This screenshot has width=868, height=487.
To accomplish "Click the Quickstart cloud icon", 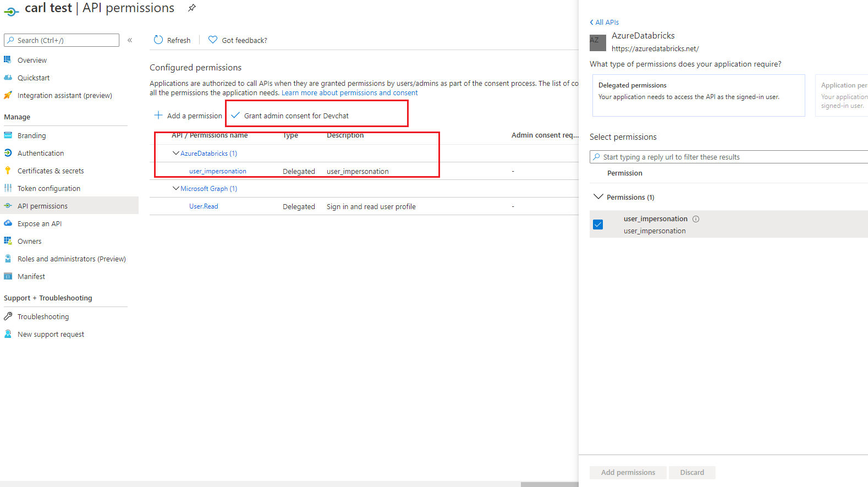I will tap(8, 78).
